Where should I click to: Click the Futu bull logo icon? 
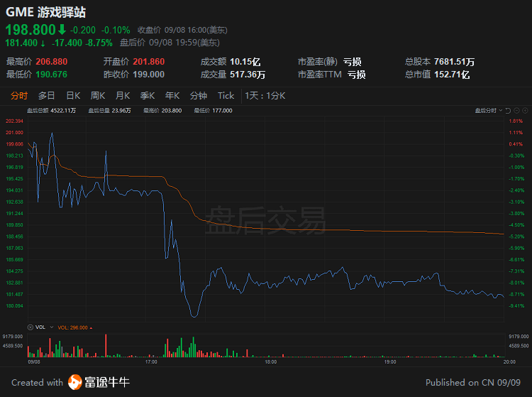click(75, 382)
